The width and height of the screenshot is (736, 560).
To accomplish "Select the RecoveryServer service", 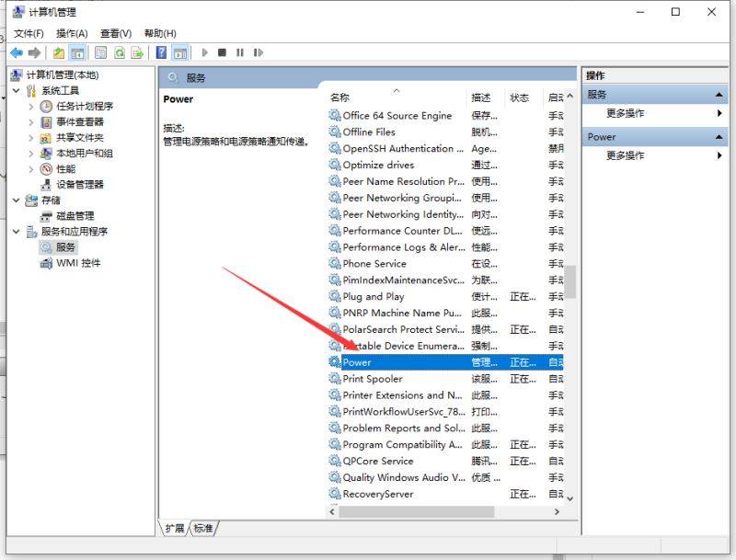I will click(x=445, y=494).
